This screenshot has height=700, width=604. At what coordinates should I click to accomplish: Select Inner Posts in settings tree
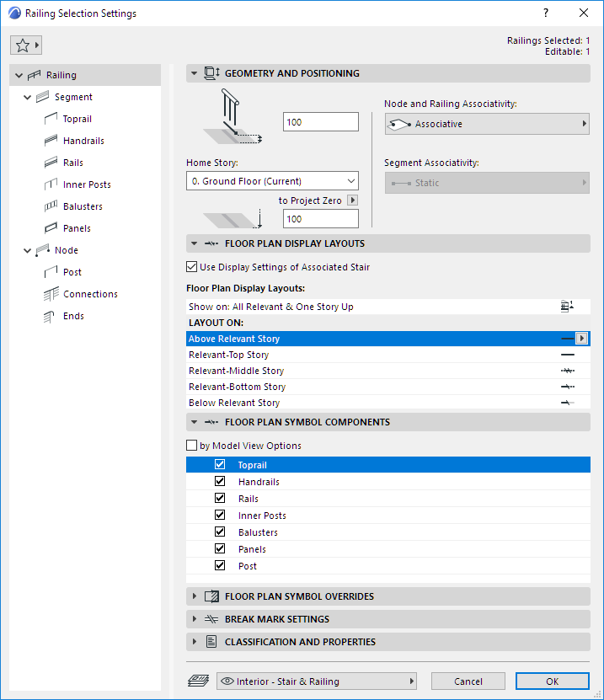87,184
